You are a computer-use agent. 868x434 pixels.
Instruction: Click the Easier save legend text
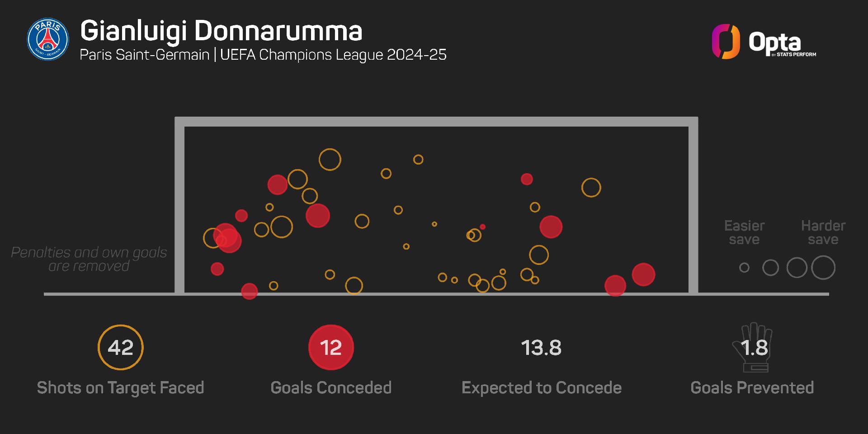click(744, 232)
